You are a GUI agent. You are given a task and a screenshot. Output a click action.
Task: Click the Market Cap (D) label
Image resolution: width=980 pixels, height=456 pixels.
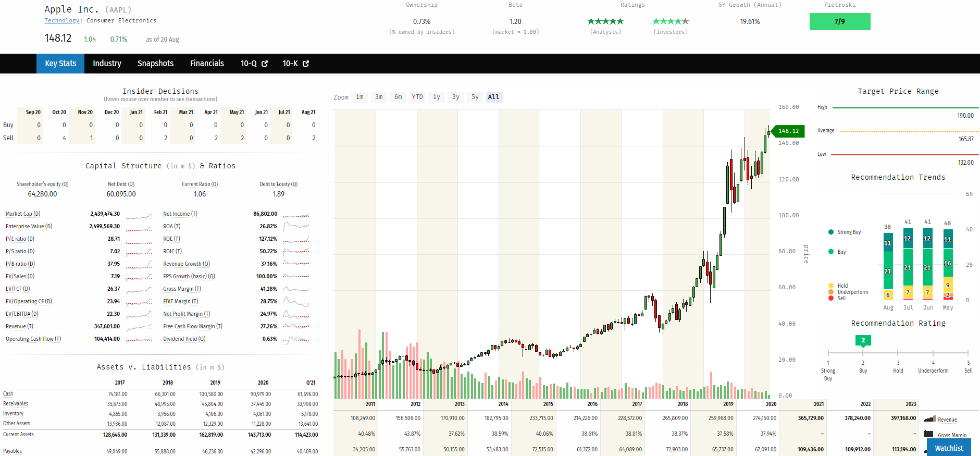point(23,214)
